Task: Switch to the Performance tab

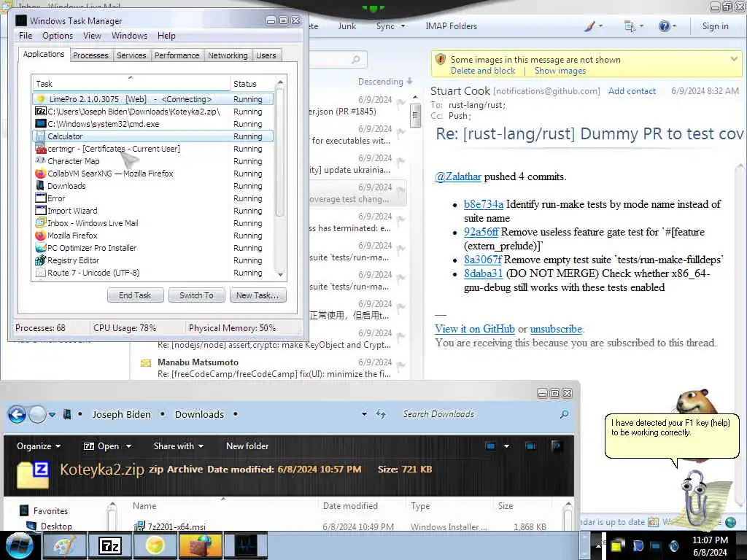Action: coord(177,55)
